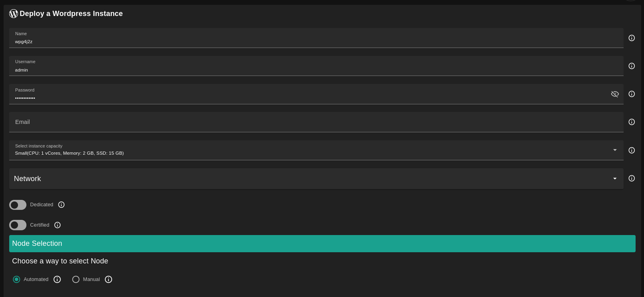Click the info icon beside Name field
Screen dimensions: 644x297
pyautogui.click(x=632, y=38)
